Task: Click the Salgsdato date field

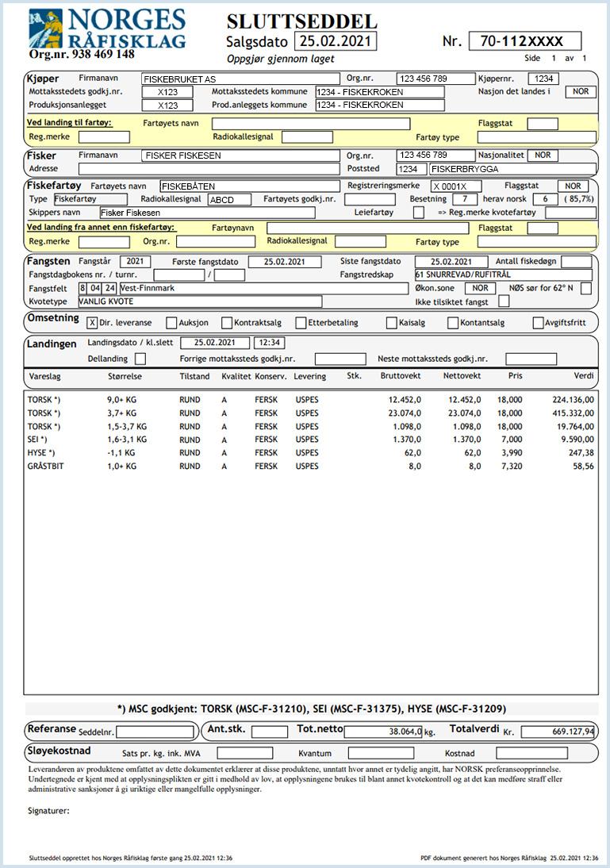Action: pos(335,41)
